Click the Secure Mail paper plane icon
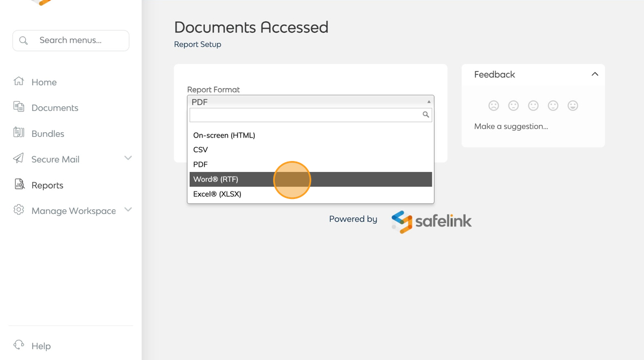The image size is (644, 360). pos(19,159)
